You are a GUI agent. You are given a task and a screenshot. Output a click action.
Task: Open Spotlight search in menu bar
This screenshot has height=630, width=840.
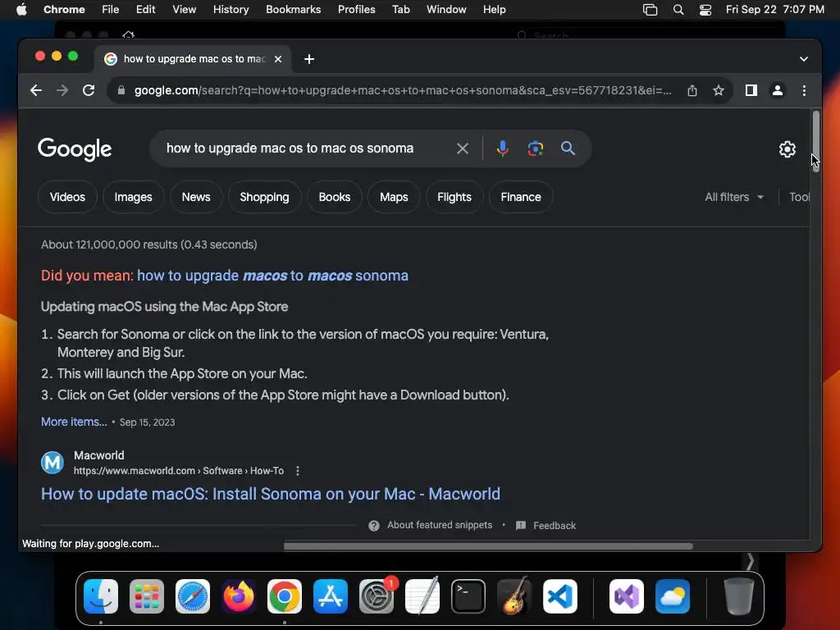click(678, 10)
